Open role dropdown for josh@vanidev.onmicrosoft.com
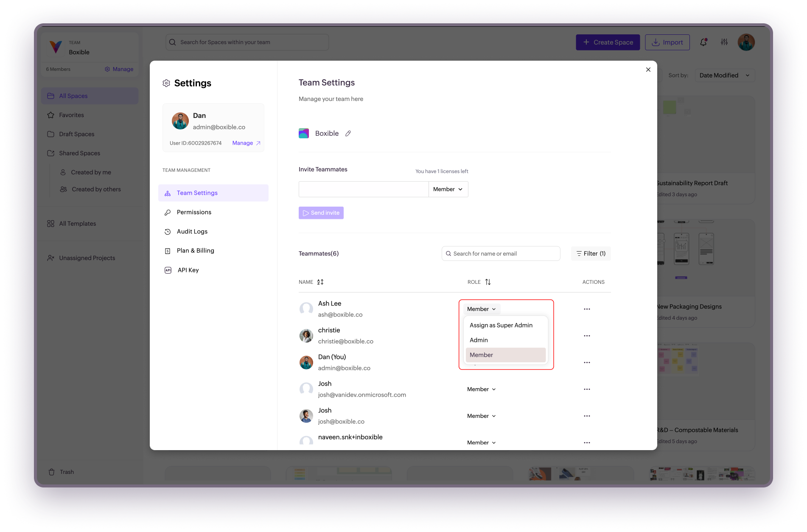The image size is (807, 532). (481, 389)
